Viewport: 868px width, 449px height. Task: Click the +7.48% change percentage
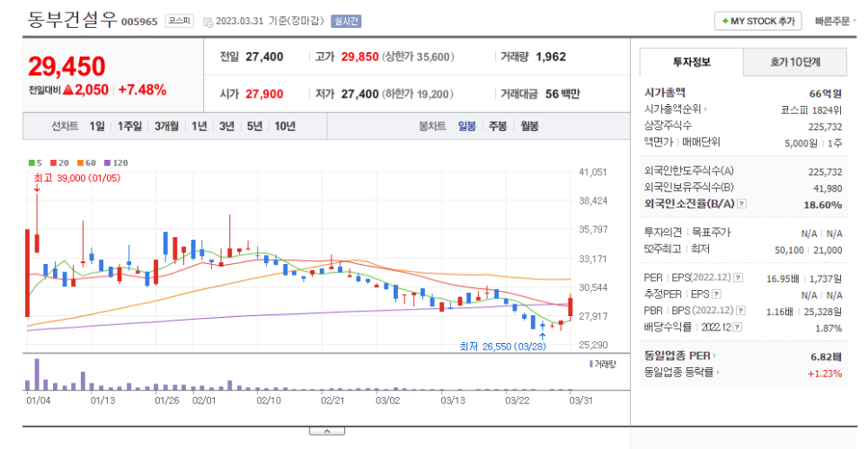click(142, 90)
